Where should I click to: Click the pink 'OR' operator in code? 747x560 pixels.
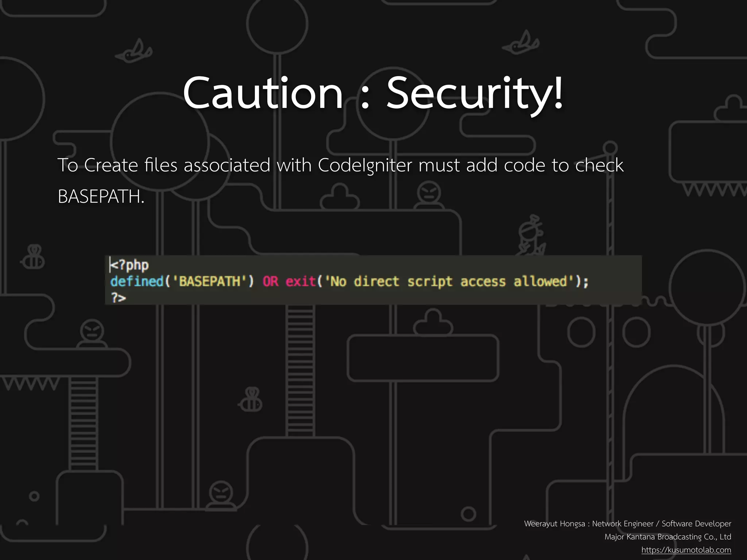tap(270, 281)
